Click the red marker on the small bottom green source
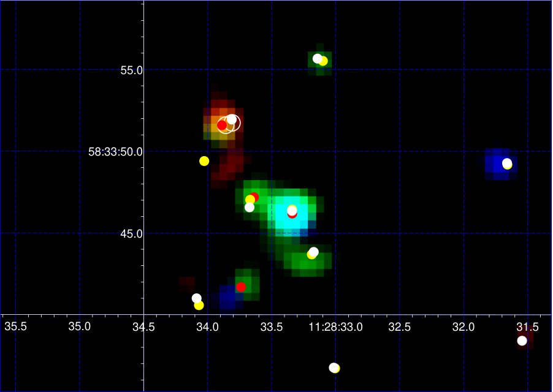553x392 pixels. coord(241,287)
